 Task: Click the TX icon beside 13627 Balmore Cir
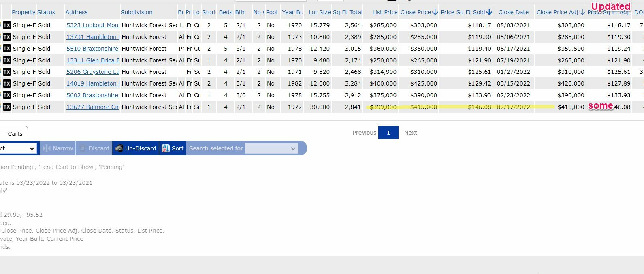(x=7, y=107)
